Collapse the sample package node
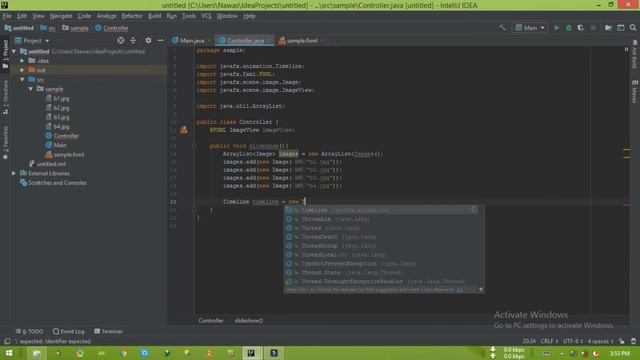The image size is (640, 360). [31, 89]
